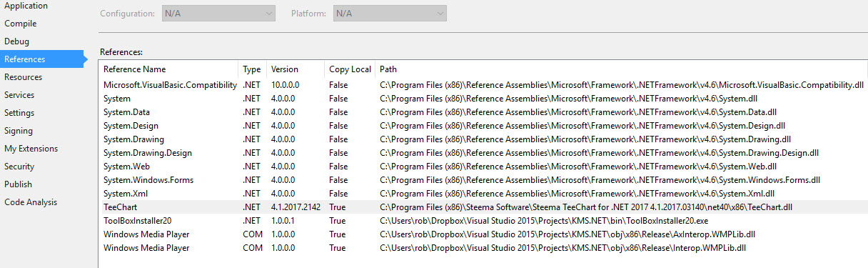Click version 4.1.2017.2142 of TeeChart
The height and width of the screenshot is (268, 868).
pos(295,207)
